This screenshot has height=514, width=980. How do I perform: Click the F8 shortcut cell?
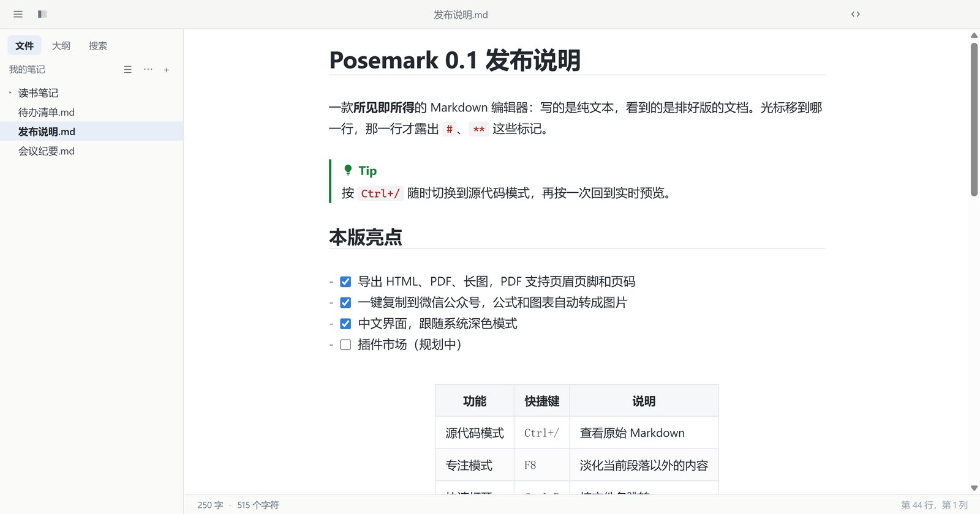coord(542,465)
